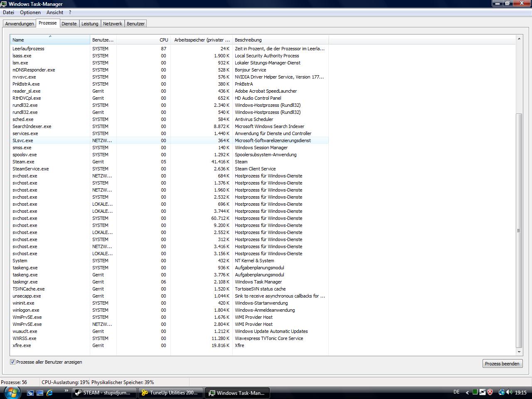Viewport: 532px width, 399px height.
Task: Switch to STEAM window in taskbar
Action: pyautogui.click(x=104, y=393)
